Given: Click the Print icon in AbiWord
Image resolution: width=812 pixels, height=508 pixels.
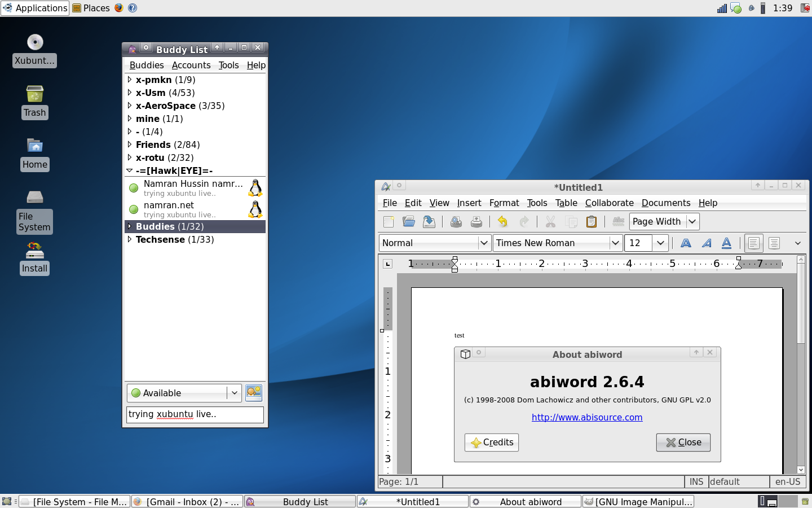Looking at the screenshot, I should click(x=476, y=222).
